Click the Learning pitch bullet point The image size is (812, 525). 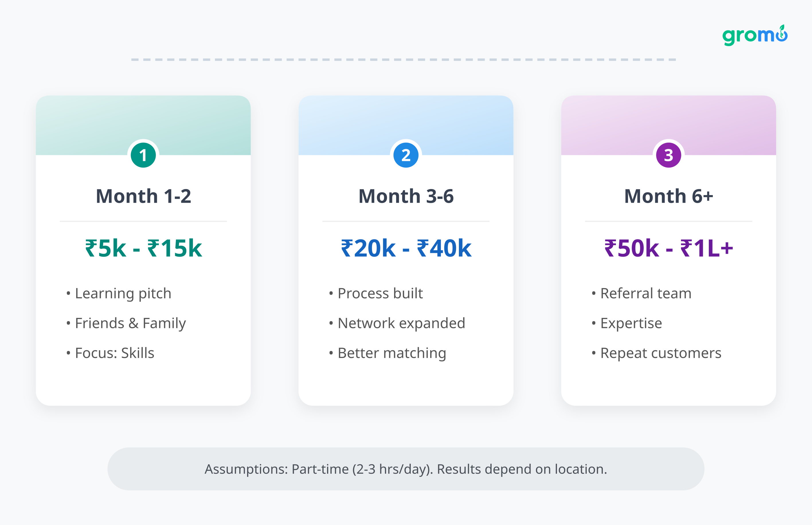click(x=123, y=294)
